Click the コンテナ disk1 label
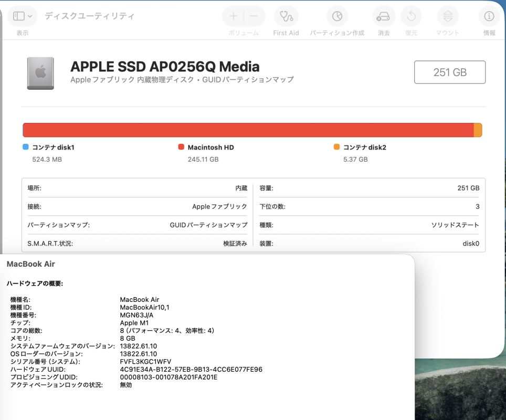 (53, 147)
